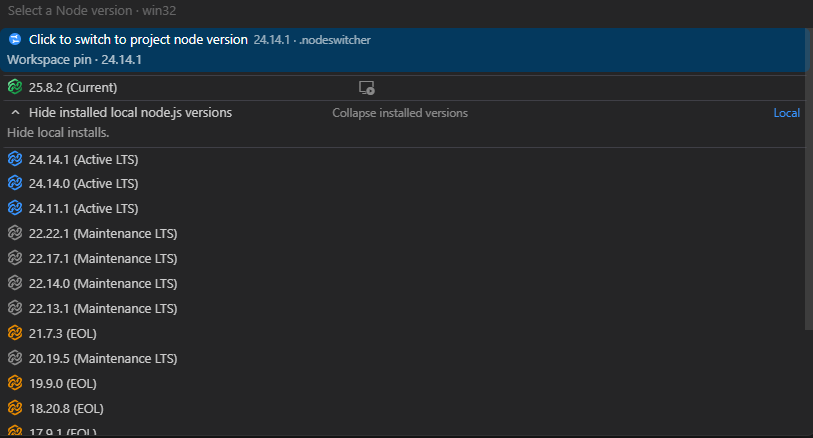This screenshot has height=438, width=813.
Task: Click the window icon button on 25.8.2 row
Action: tap(367, 88)
